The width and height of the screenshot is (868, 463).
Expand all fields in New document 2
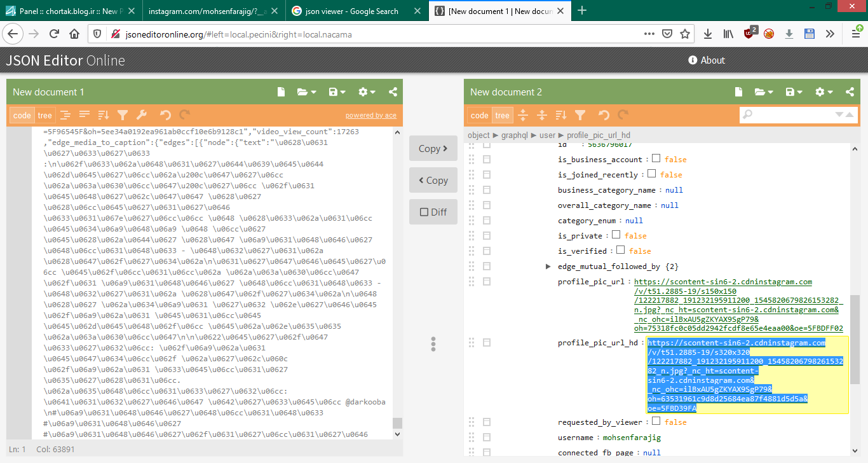coord(523,115)
